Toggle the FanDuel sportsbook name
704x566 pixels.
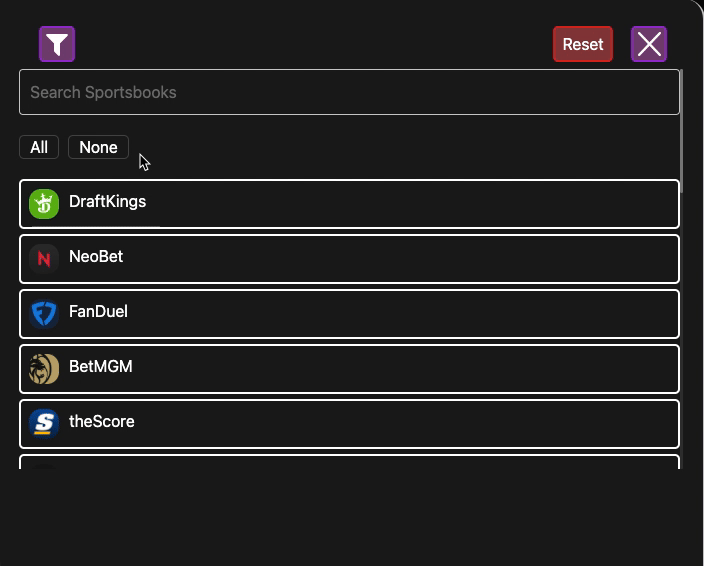pos(98,312)
